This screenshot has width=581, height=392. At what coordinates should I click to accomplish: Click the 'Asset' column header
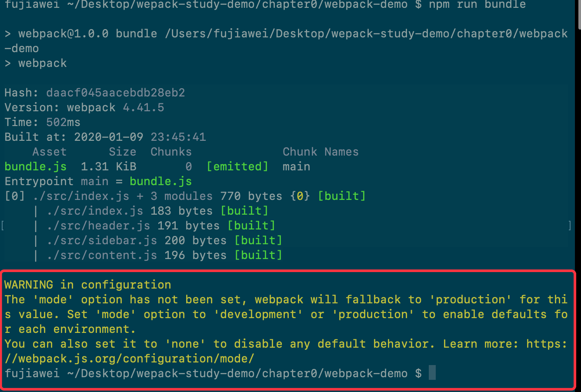click(50, 152)
